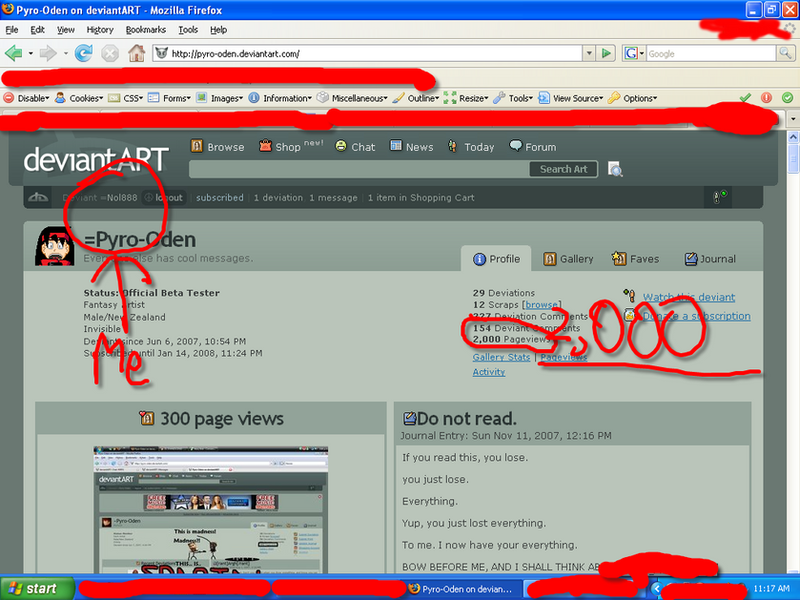Click the green checkmark validation icon in developer toolbar
Screen dimensions: 800x600
(x=745, y=97)
